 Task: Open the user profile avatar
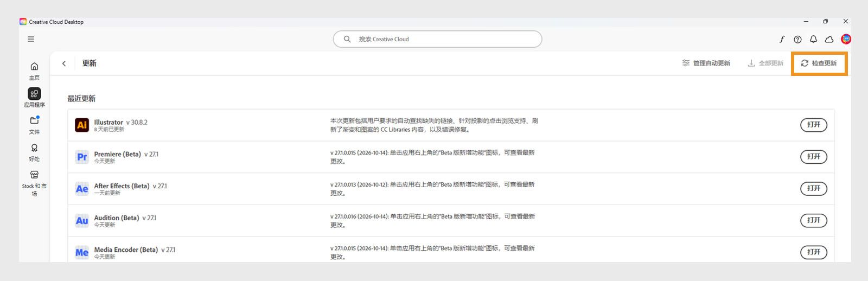pyautogui.click(x=846, y=39)
